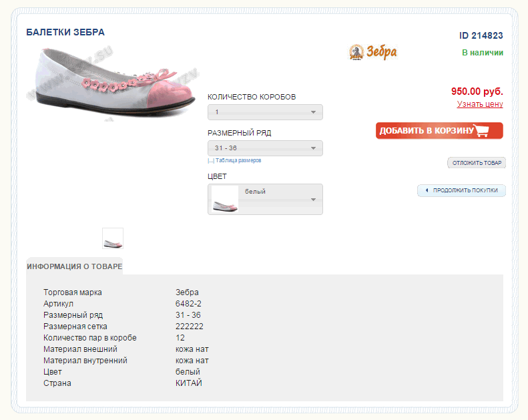This screenshot has height=420, width=528.
Task: Click the Артикул value 6482-2
Action: pos(188,304)
